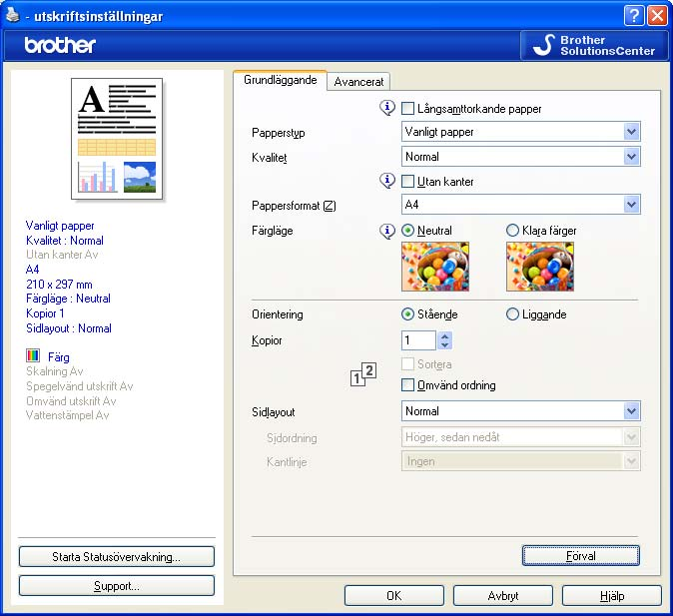
Task: Open Hjälp button
Action: (x=612, y=596)
